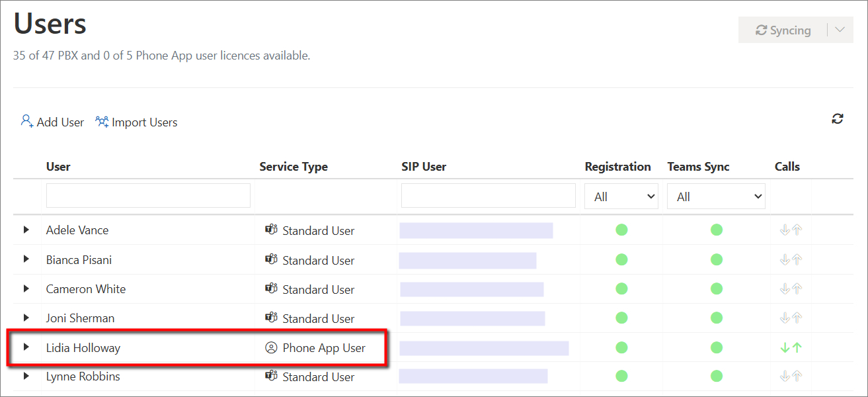The width and height of the screenshot is (868, 397).
Task: Click the refresh icon above the Calls column
Action: click(837, 119)
